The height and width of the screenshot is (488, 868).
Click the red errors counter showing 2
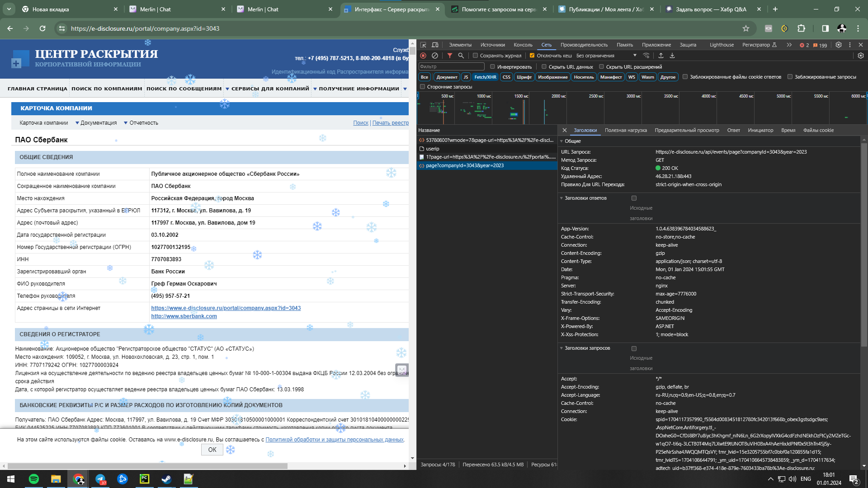[804, 45]
